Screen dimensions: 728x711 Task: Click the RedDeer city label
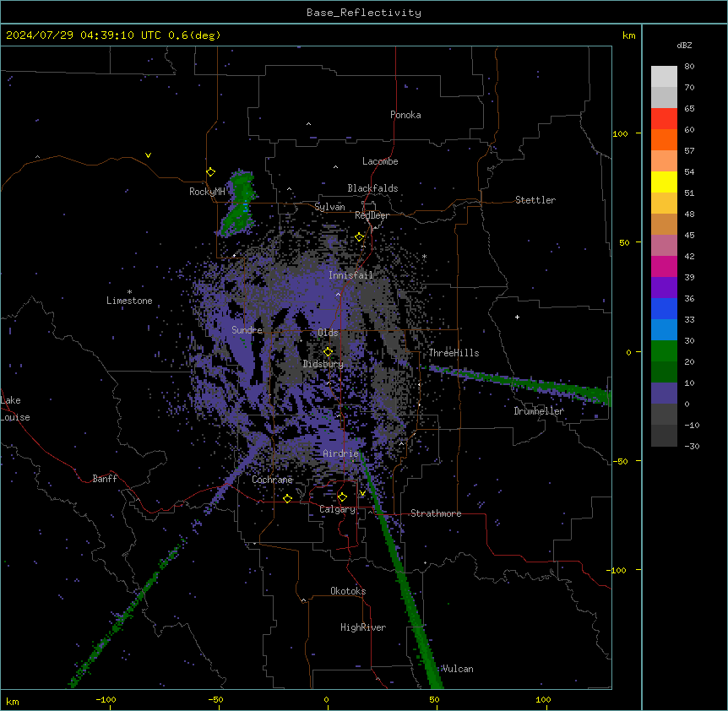(372, 215)
